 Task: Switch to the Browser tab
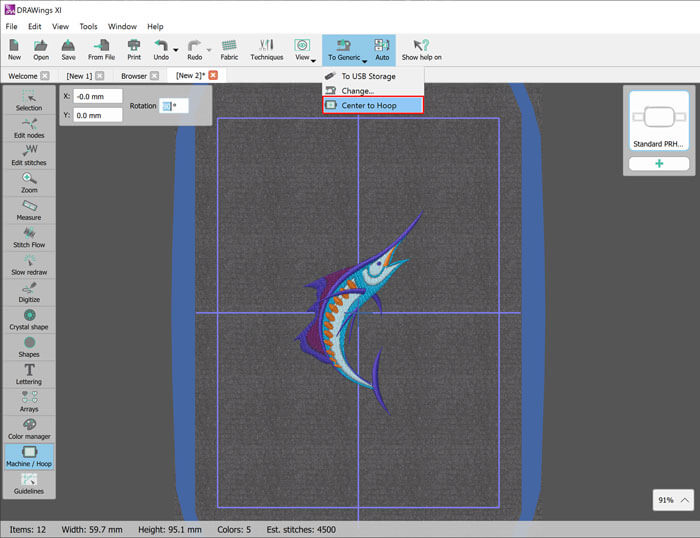tap(134, 76)
